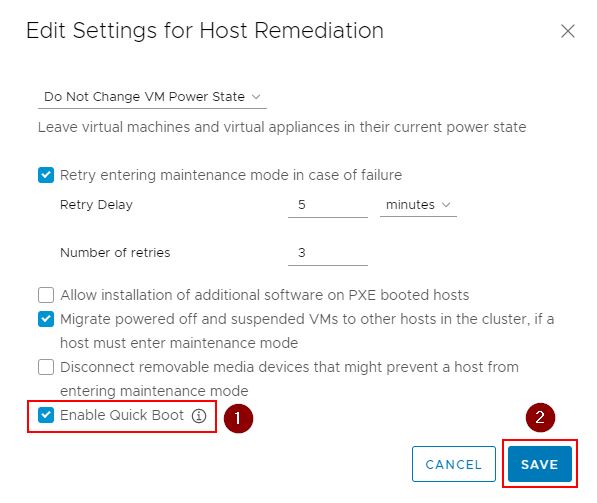
Task: Click the Quick Boot info icon
Action: [x=199, y=416]
